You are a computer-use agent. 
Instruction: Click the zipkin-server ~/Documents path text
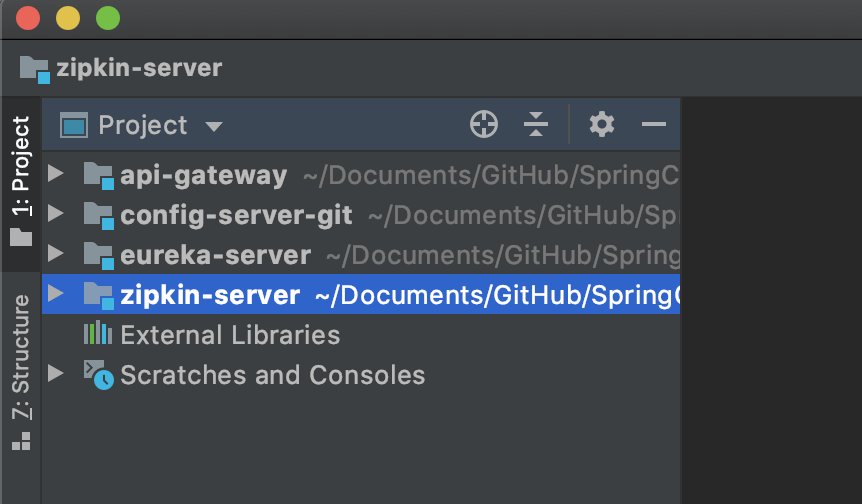[498, 296]
